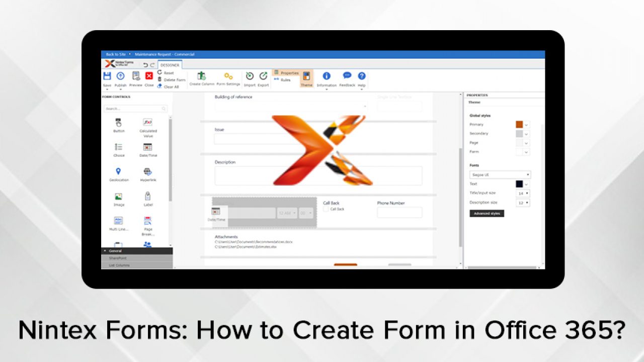Click the Export icon

tap(263, 76)
